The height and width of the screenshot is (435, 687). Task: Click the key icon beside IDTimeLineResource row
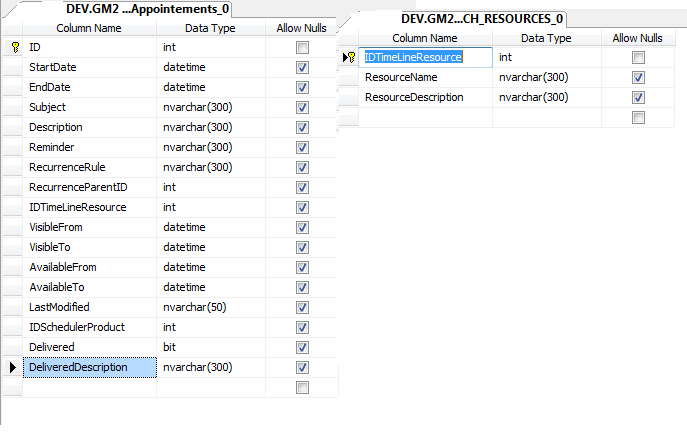(350, 57)
